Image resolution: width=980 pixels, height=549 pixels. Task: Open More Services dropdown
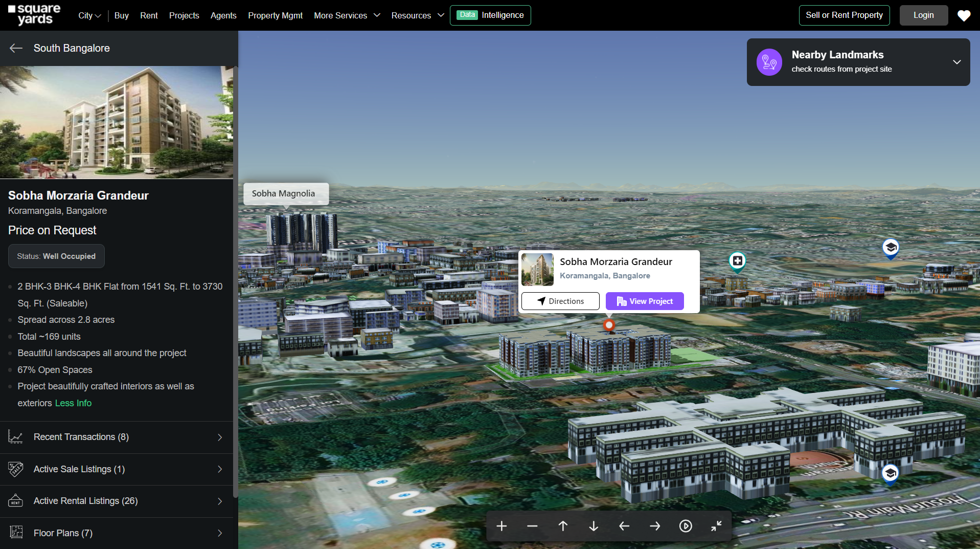click(347, 15)
